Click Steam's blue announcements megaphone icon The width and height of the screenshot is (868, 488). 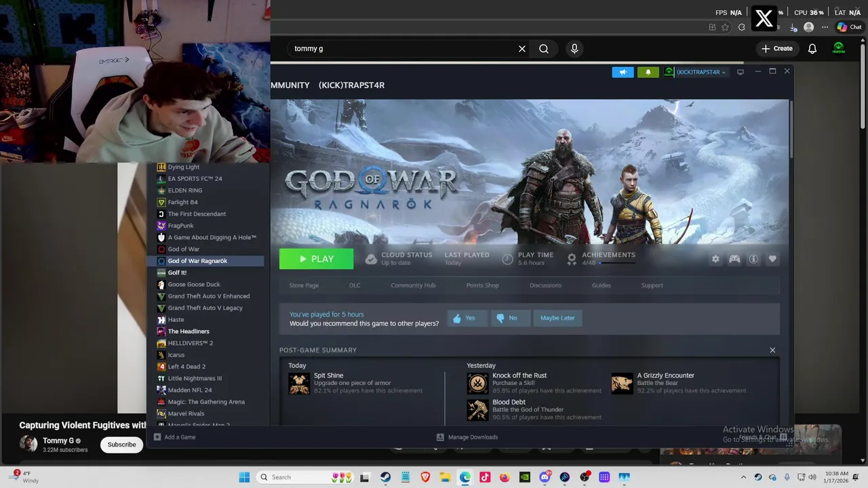(623, 72)
